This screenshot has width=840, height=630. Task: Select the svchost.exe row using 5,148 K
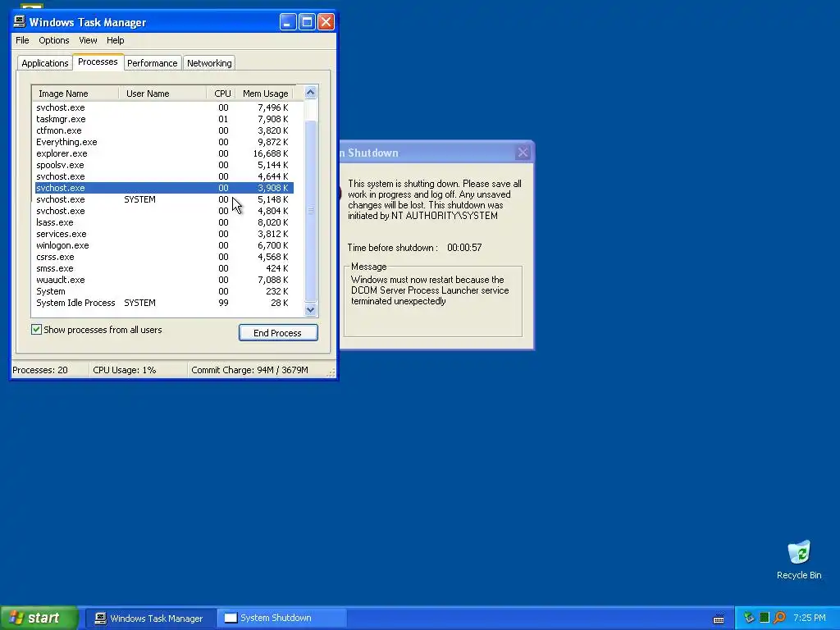pos(164,199)
